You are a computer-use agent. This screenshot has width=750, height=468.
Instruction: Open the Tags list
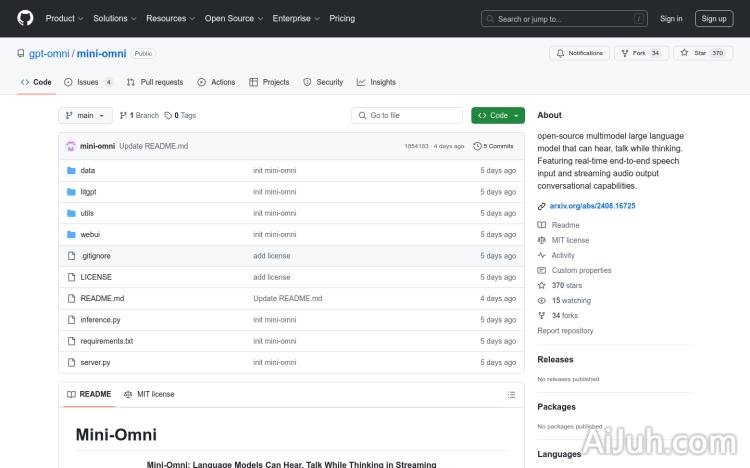click(181, 115)
